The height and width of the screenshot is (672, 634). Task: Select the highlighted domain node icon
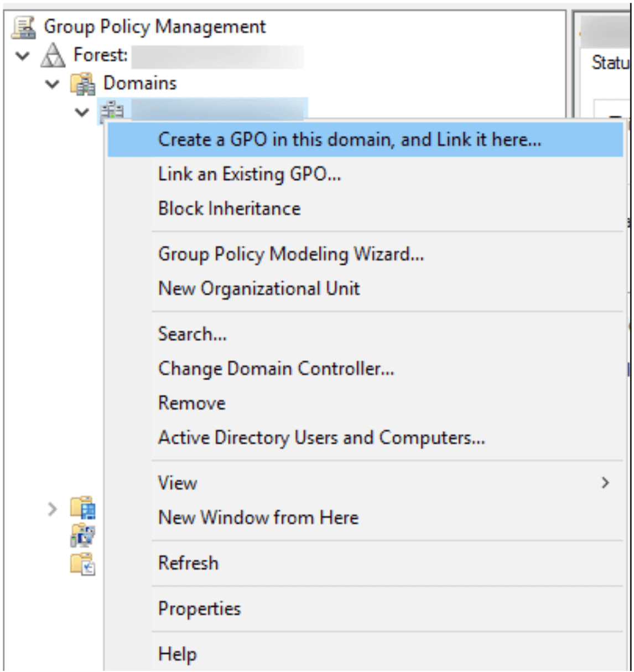112,111
